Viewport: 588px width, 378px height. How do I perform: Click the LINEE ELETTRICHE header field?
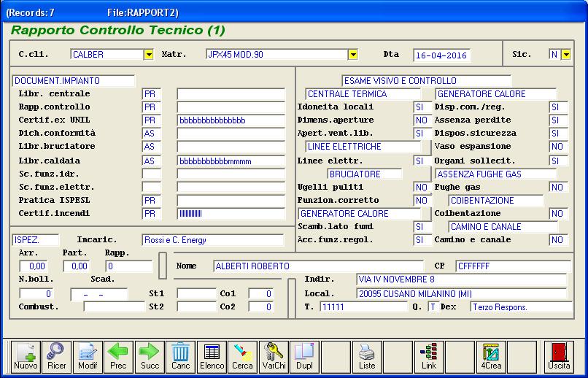363,146
